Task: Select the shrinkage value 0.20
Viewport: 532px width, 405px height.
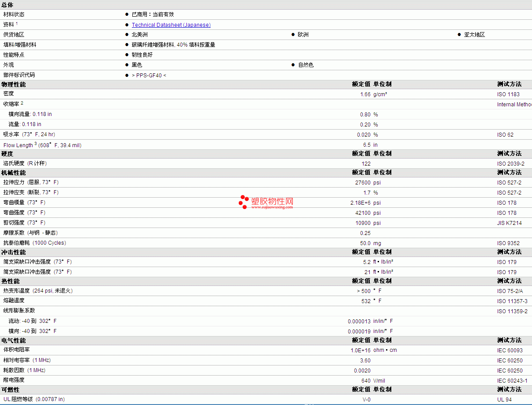Action: (365, 125)
